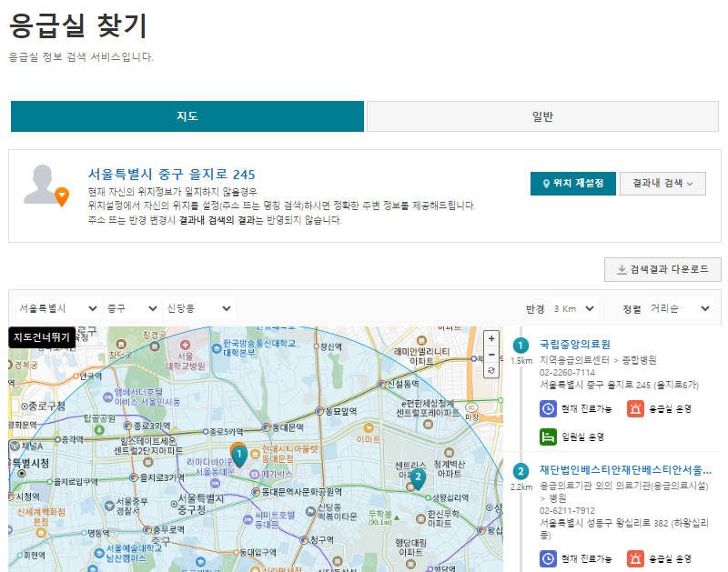Click phone number 02-6211-7912
728x572 pixels.
click(567, 511)
